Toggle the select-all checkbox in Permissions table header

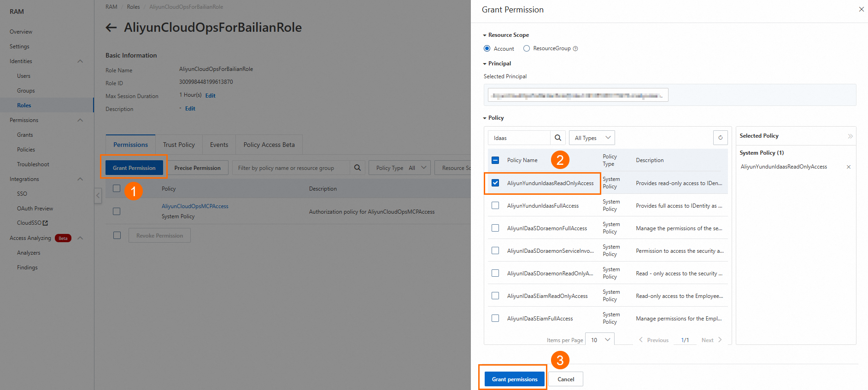click(117, 188)
